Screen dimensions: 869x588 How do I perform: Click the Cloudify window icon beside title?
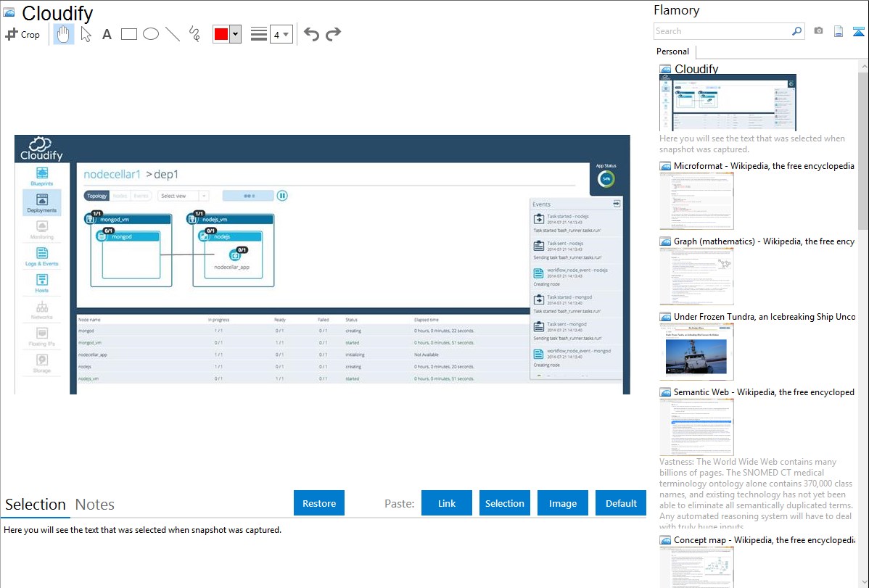point(9,12)
